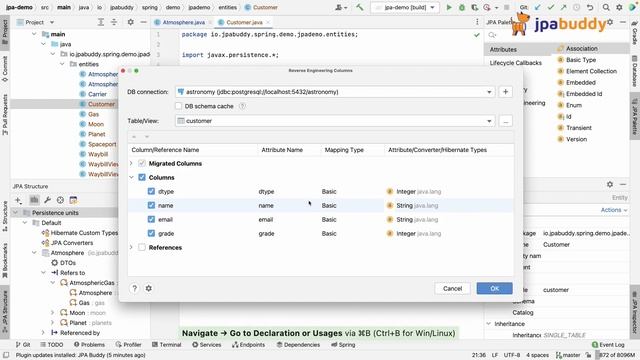Viewport: 640px width, 360px height.
Task: Open Search Everywhere magnifier in toolbar
Action: 606,7
